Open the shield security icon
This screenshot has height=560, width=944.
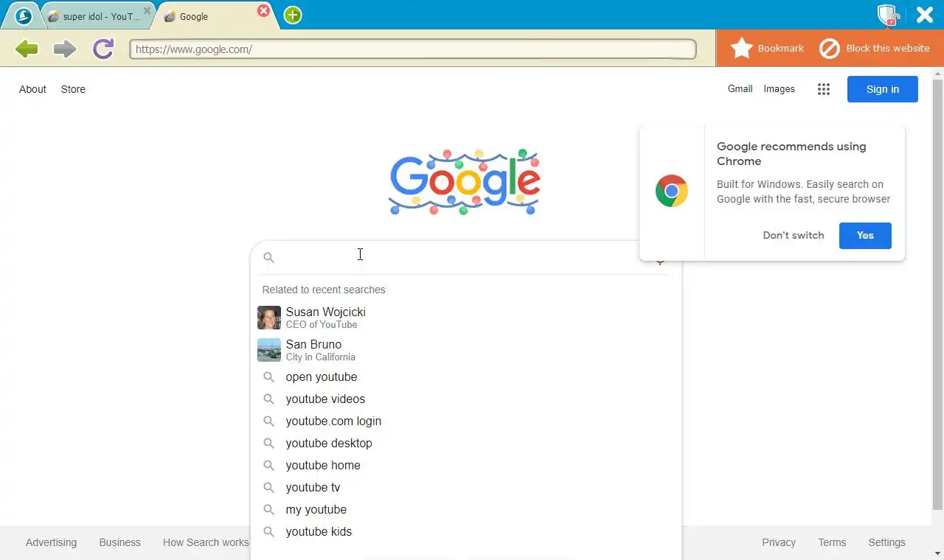pyautogui.click(x=887, y=15)
